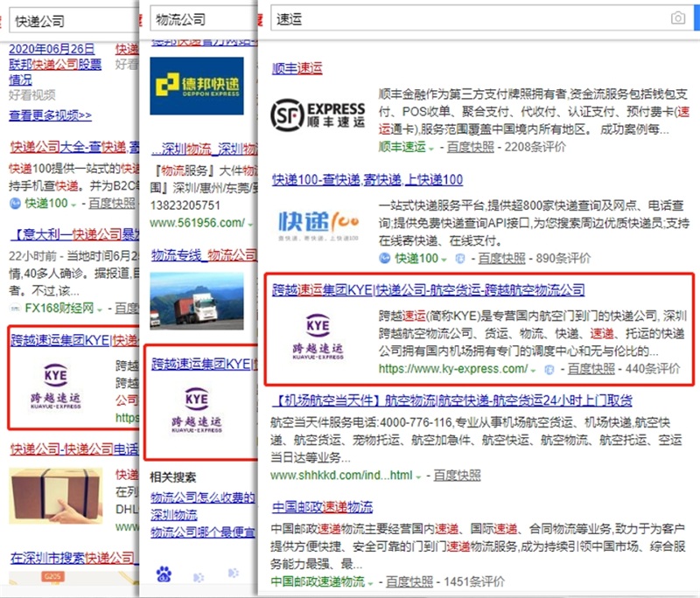Screen dimensions: 700x598
Task: Expand dropdown arrow next to green 顺丰速运
Action: click(x=431, y=148)
